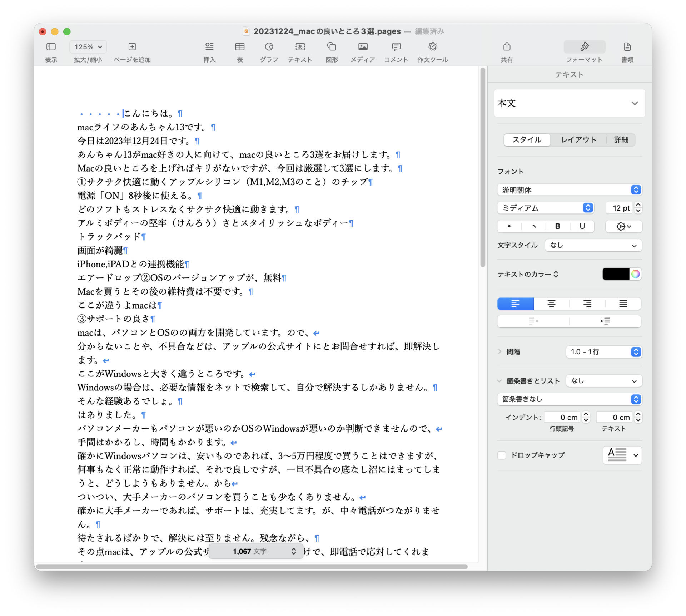Switch to the 詳細 tab
The height and width of the screenshot is (616, 686).
621,140
